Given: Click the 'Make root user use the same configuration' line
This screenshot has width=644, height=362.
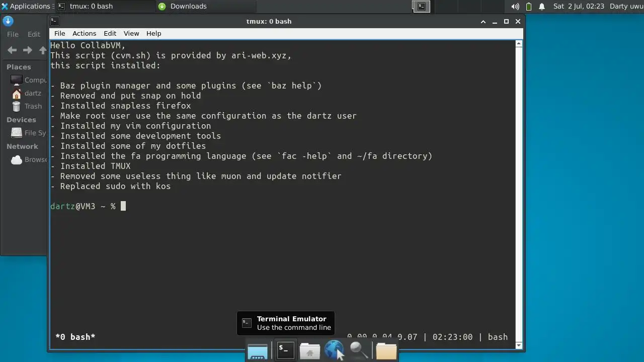Looking at the screenshot, I should click(x=203, y=116).
